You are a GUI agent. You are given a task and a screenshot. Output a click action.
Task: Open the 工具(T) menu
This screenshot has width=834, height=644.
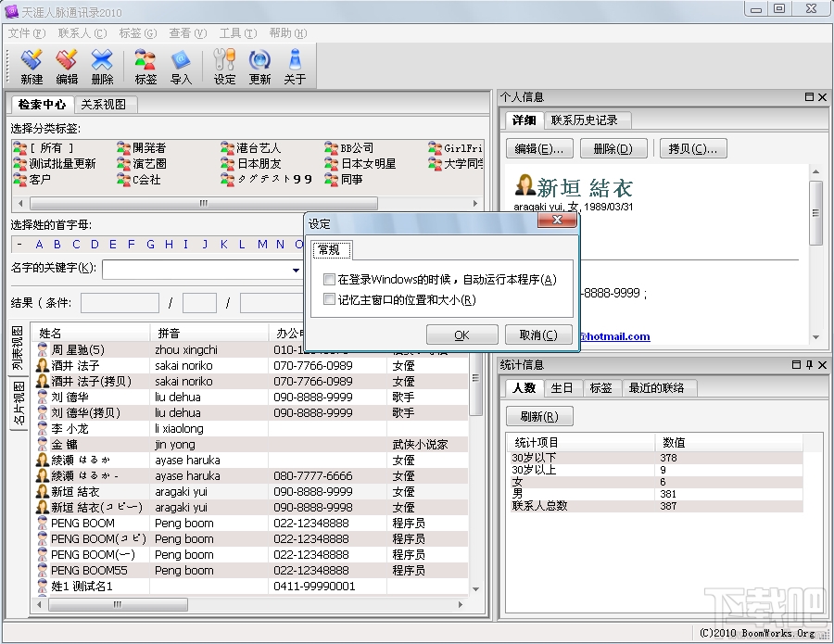(x=238, y=33)
